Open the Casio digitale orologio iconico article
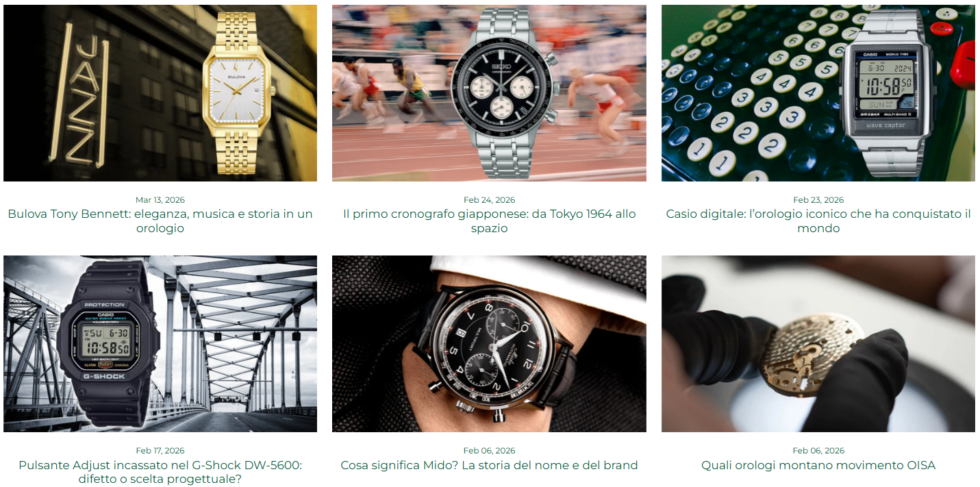The image size is (980, 487). click(818, 221)
